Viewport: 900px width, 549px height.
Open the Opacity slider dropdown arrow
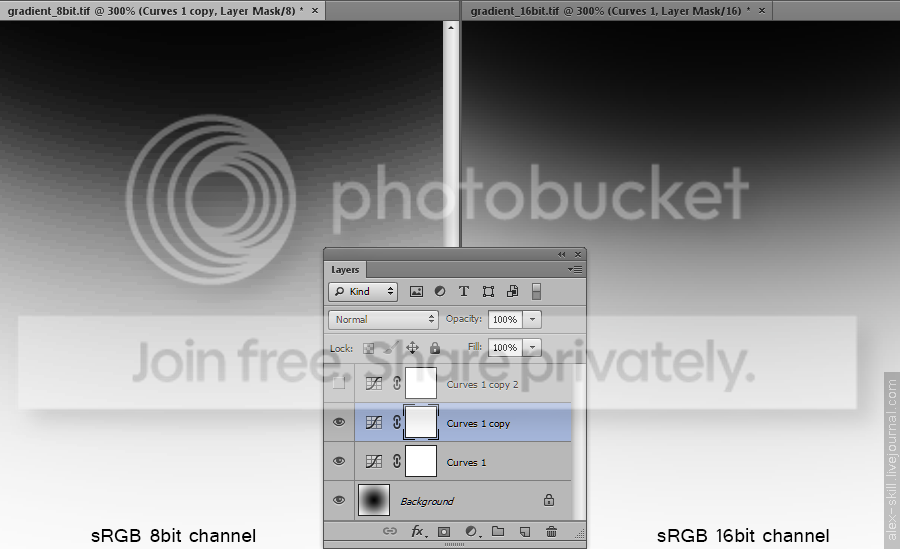(x=532, y=320)
